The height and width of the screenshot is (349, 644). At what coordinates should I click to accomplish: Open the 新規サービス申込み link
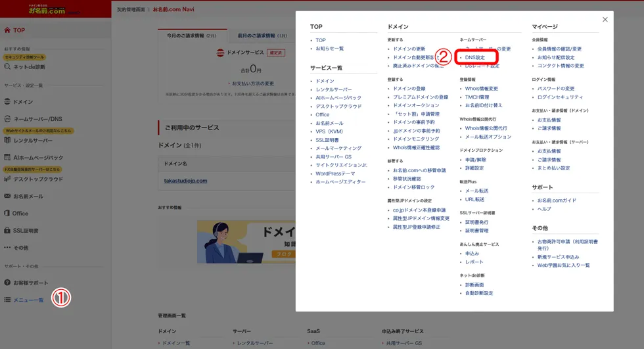point(558,257)
